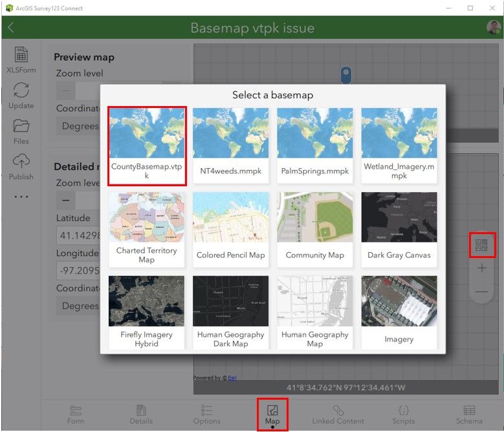Decrease Detailed map zoom level
The width and height of the screenshot is (504, 432).
pos(65,200)
